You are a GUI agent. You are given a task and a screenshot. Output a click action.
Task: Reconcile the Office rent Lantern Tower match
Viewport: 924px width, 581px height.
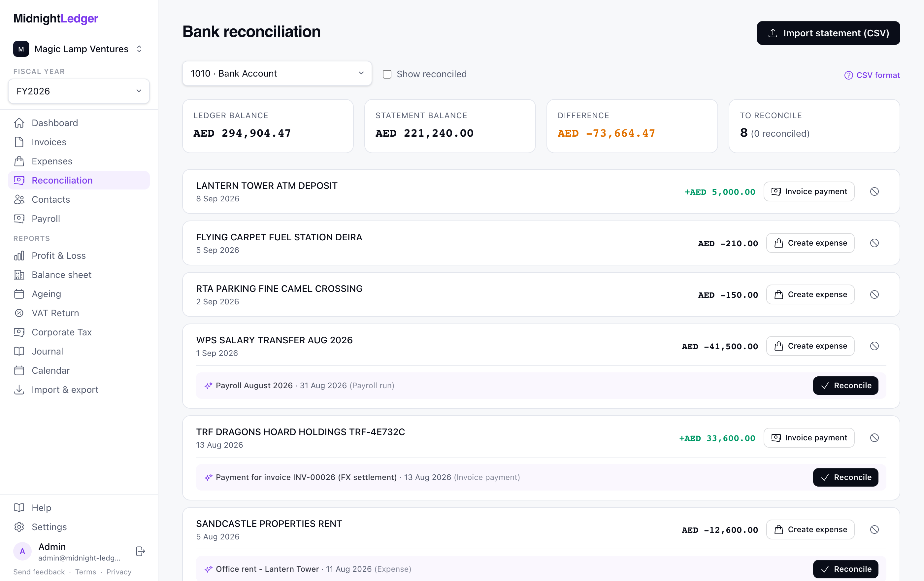[845, 569]
